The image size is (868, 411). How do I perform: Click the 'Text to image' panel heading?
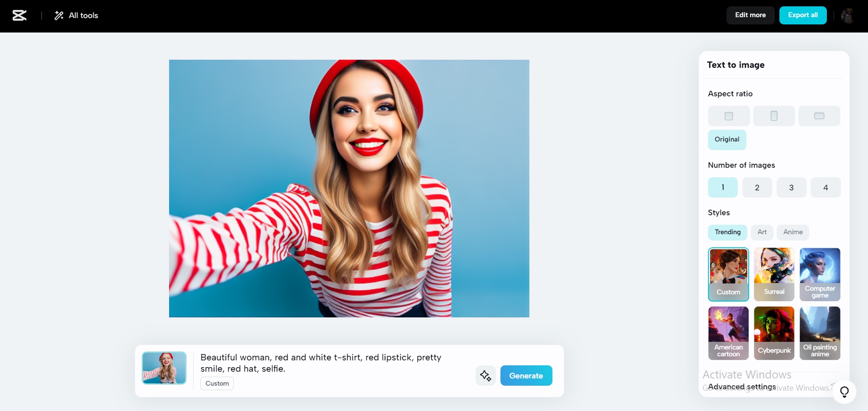pyautogui.click(x=736, y=65)
